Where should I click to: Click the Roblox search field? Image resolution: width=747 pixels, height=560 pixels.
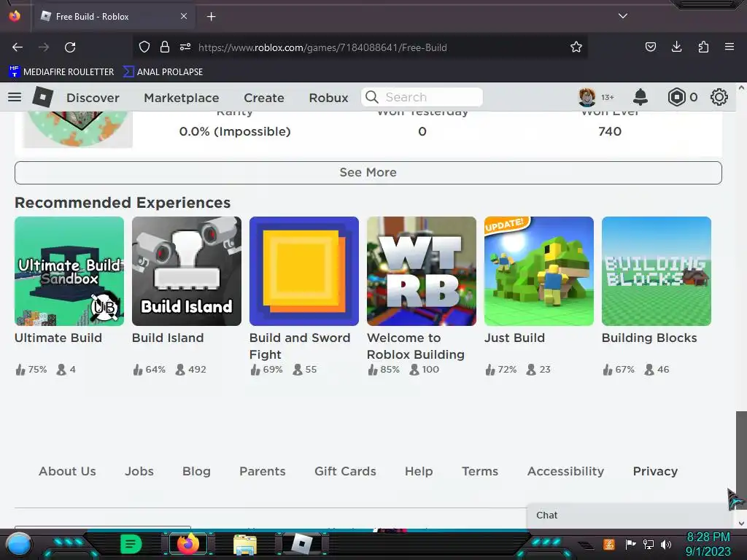coord(422,97)
